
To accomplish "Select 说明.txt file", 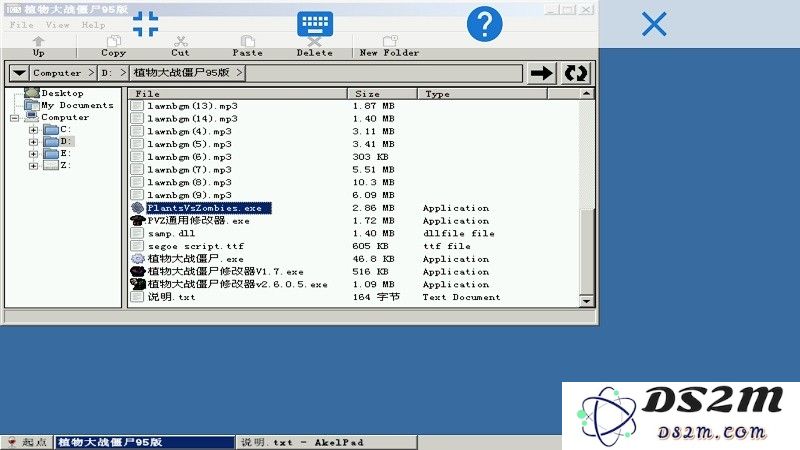I will [171, 296].
